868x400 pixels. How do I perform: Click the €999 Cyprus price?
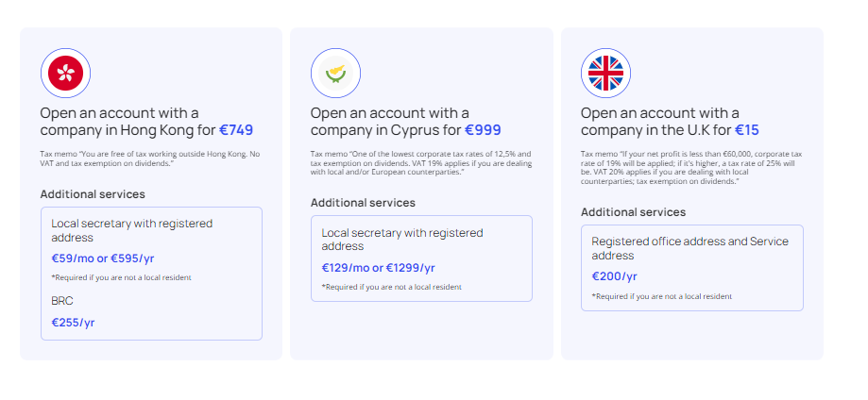[x=483, y=130]
